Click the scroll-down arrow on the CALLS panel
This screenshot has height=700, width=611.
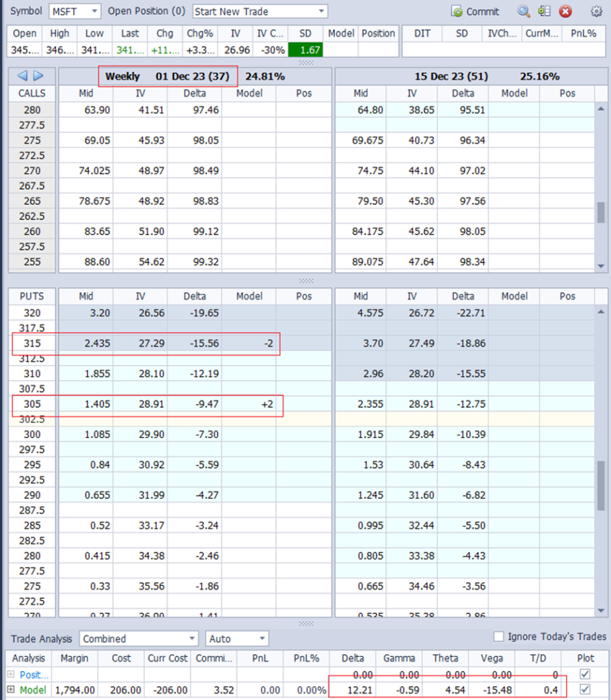601,265
